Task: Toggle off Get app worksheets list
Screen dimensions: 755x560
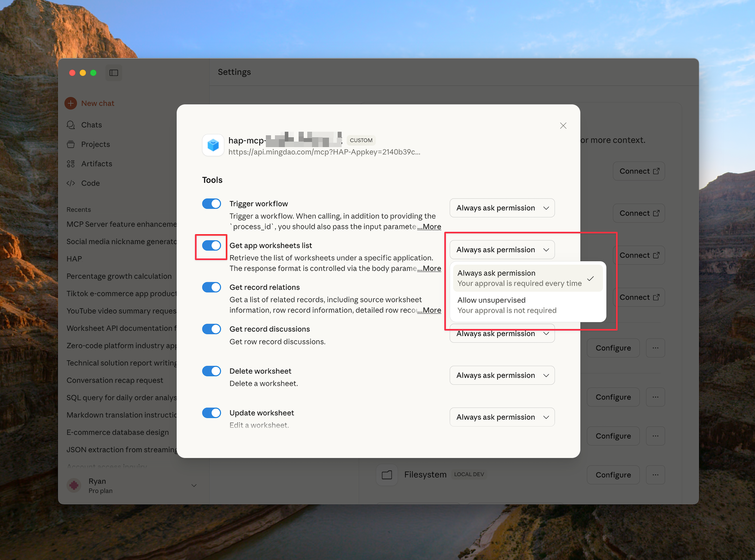Action: [x=211, y=245]
